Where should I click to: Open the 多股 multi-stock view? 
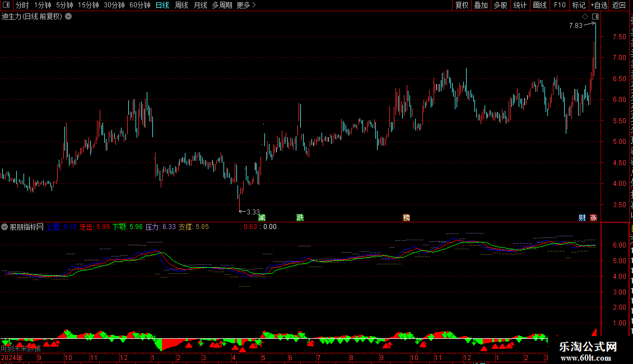(x=500, y=5)
